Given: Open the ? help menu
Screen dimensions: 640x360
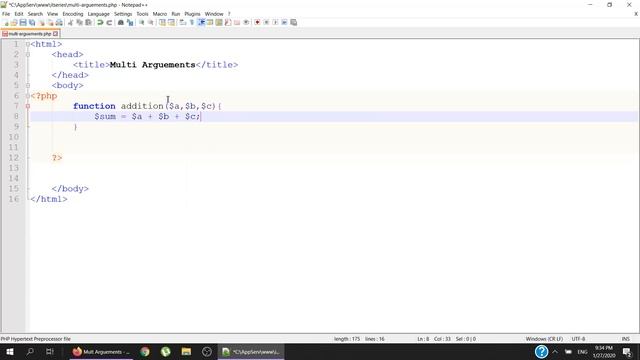Looking at the screenshot, I should [x=229, y=14].
